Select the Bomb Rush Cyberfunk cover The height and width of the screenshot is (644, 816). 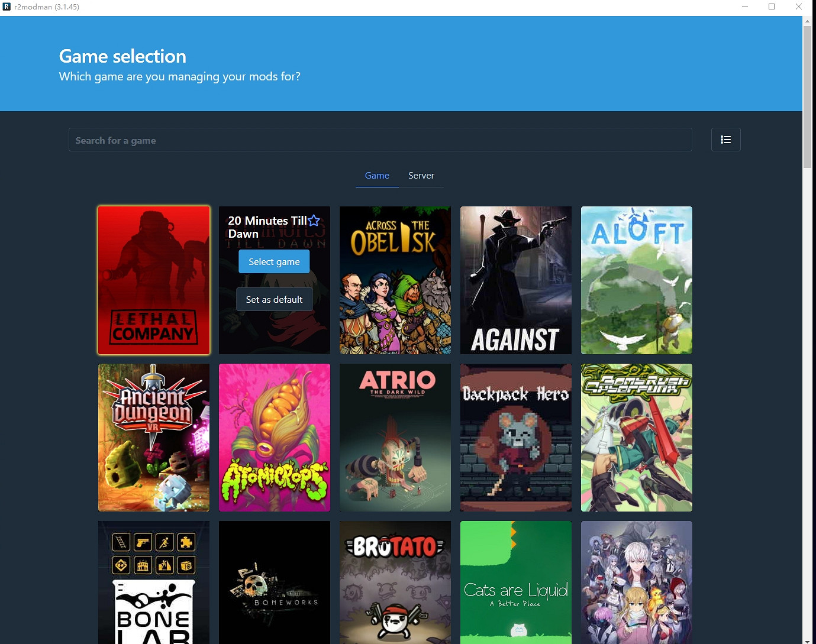pyautogui.click(x=637, y=438)
